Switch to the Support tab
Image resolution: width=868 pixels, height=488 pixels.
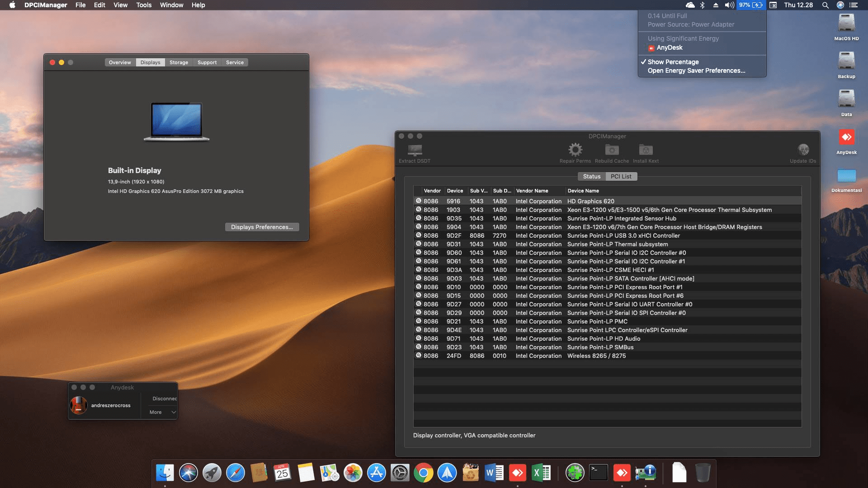click(x=207, y=62)
